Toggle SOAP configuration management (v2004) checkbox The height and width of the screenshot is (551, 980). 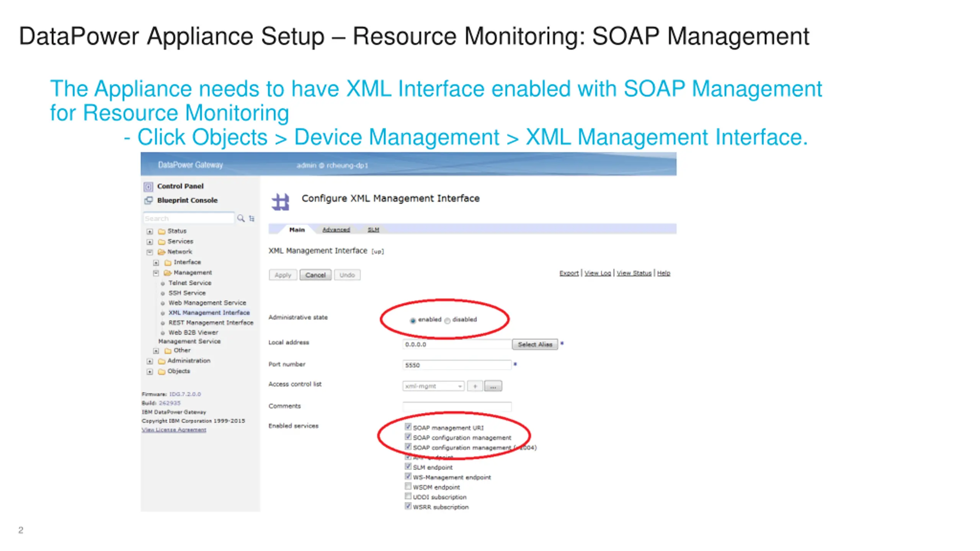(x=408, y=447)
